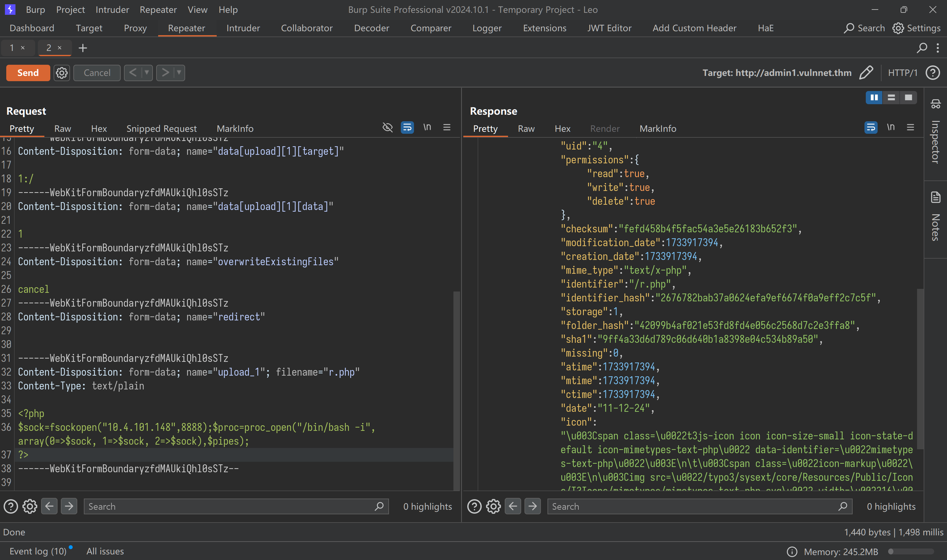Select top-bottom layout view
Screen dimensions: 947x560
click(891, 98)
